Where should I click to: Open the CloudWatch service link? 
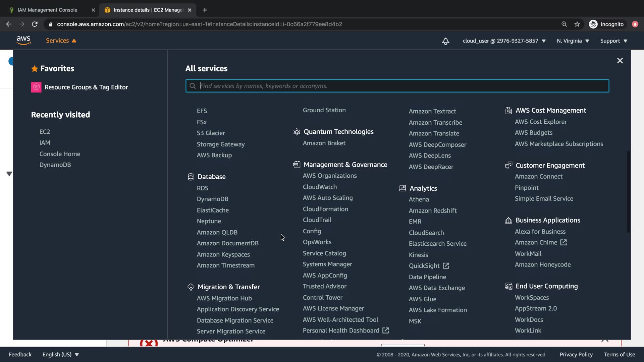tap(320, 187)
